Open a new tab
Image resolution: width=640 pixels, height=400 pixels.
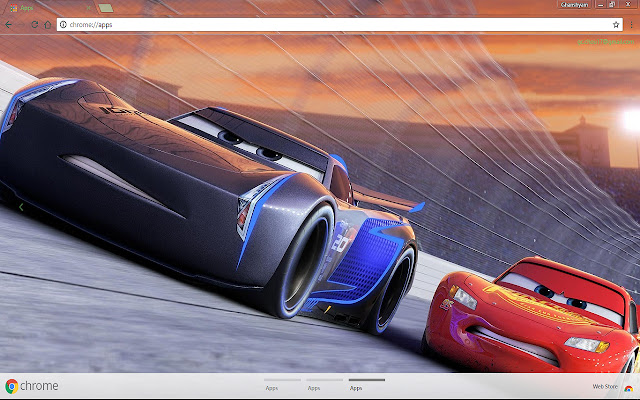click(106, 8)
